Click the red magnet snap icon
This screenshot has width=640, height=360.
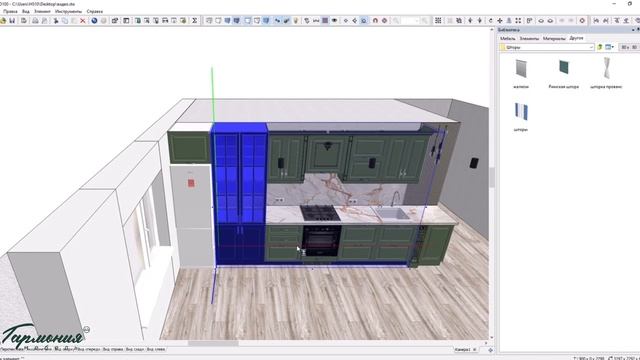point(375,20)
